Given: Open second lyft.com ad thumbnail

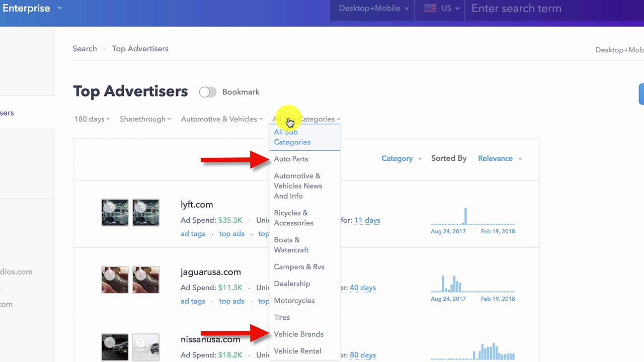Looking at the screenshot, I should point(146,212).
